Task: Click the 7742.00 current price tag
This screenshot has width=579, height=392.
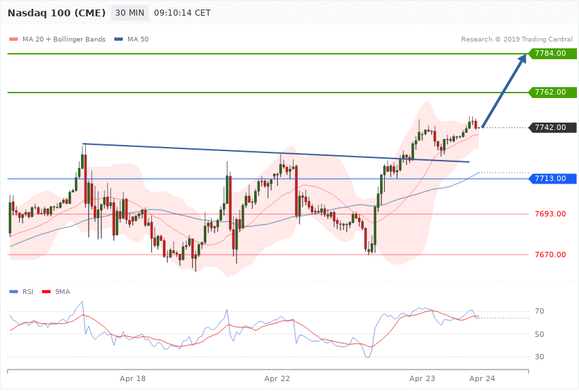Action: pyautogui.click(x=553, y=127)
